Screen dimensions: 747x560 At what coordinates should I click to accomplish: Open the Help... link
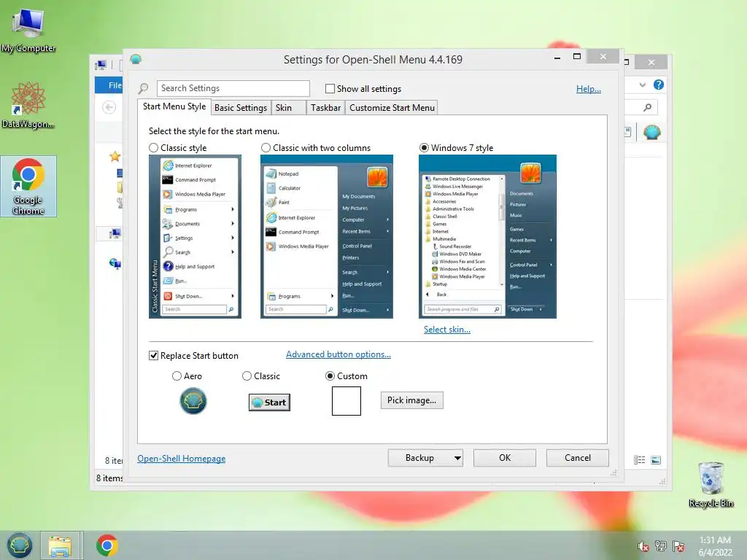click(589, 88)
